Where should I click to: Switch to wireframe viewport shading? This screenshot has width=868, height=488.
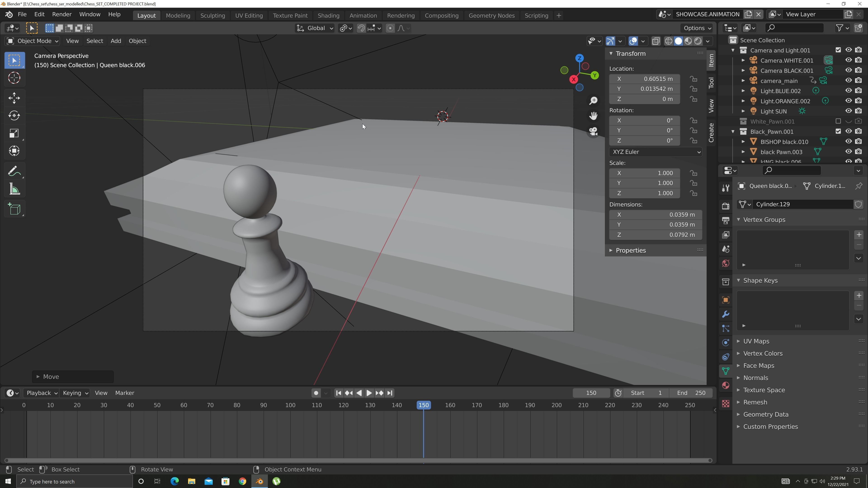pos(669,41)
